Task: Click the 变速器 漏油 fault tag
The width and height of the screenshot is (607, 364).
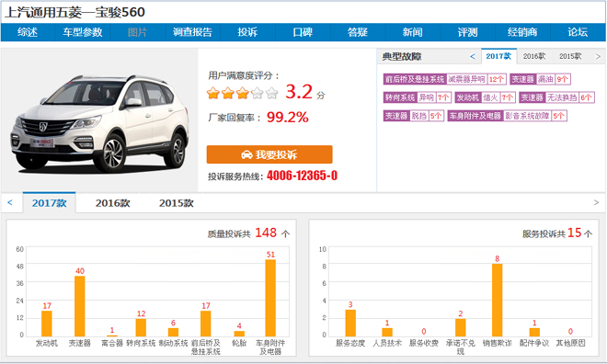Action: [x=540, y=79]
